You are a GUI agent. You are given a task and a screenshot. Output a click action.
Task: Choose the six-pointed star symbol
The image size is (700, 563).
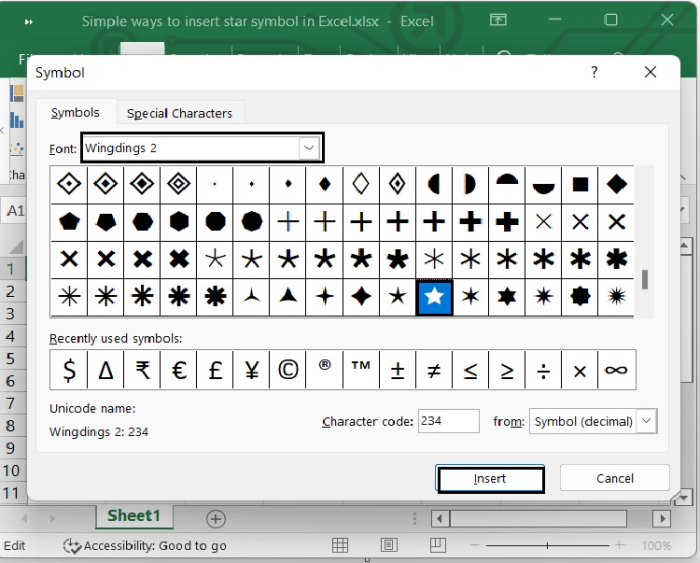pos(507,297)
